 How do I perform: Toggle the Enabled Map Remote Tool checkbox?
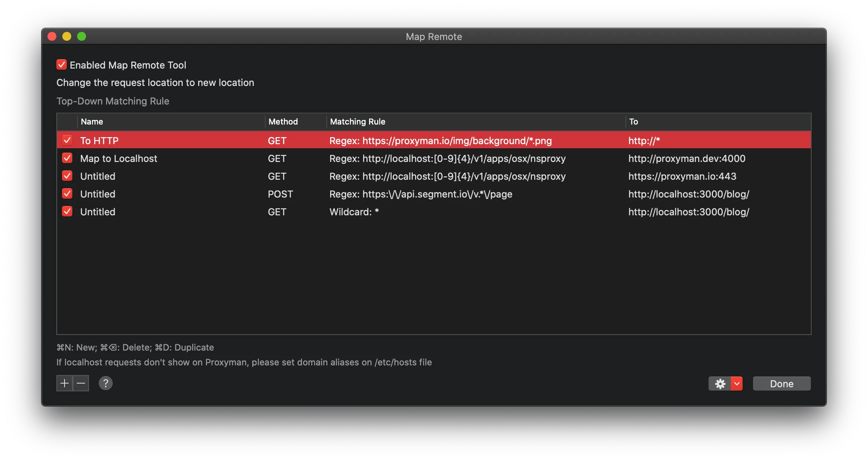coord(62,65)
